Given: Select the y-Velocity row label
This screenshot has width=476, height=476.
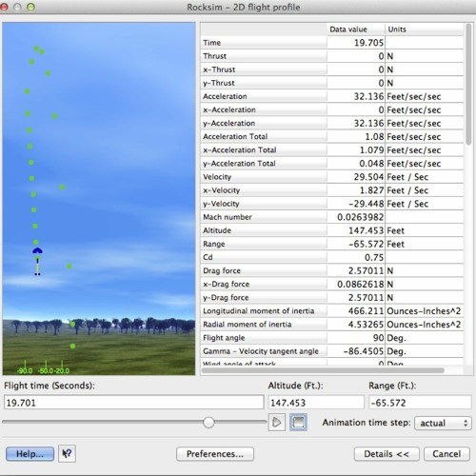Looking at the screenshot, I should coord(221,204).
